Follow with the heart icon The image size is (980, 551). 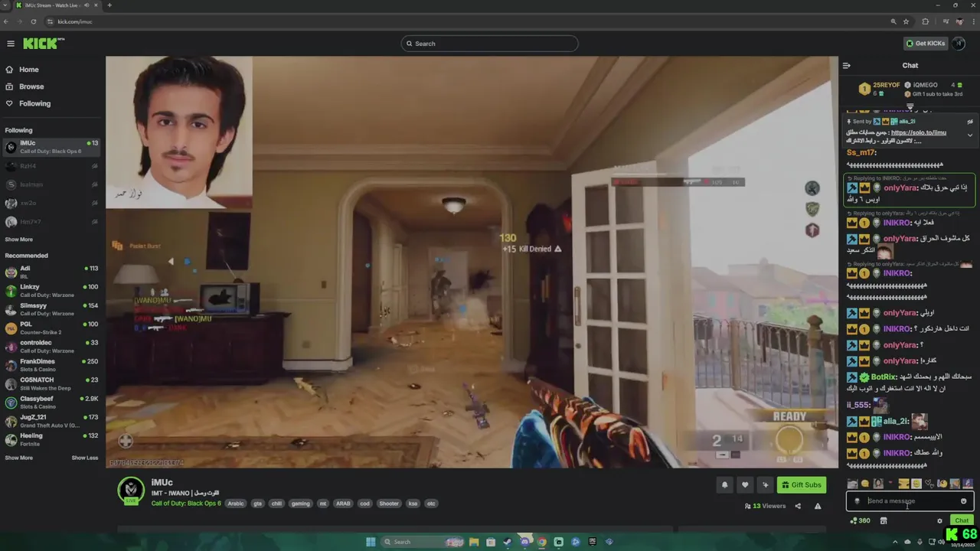pyautogui.click(x=745, y=484)
